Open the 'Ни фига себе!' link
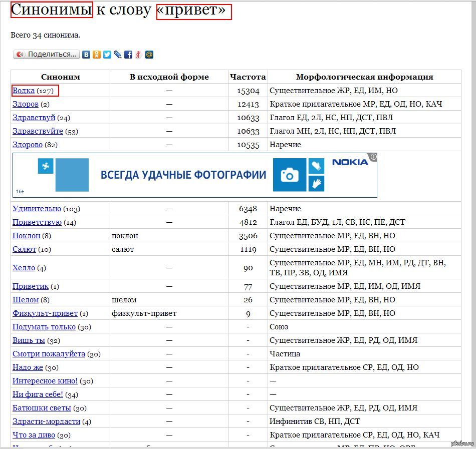Screen dimensions: 476x449 [38, 394]
